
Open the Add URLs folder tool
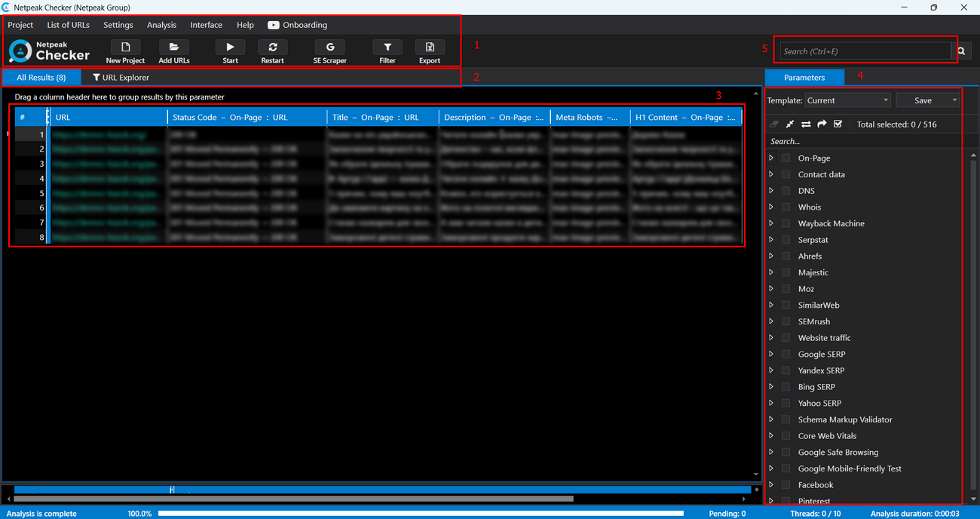coord(174,51)
